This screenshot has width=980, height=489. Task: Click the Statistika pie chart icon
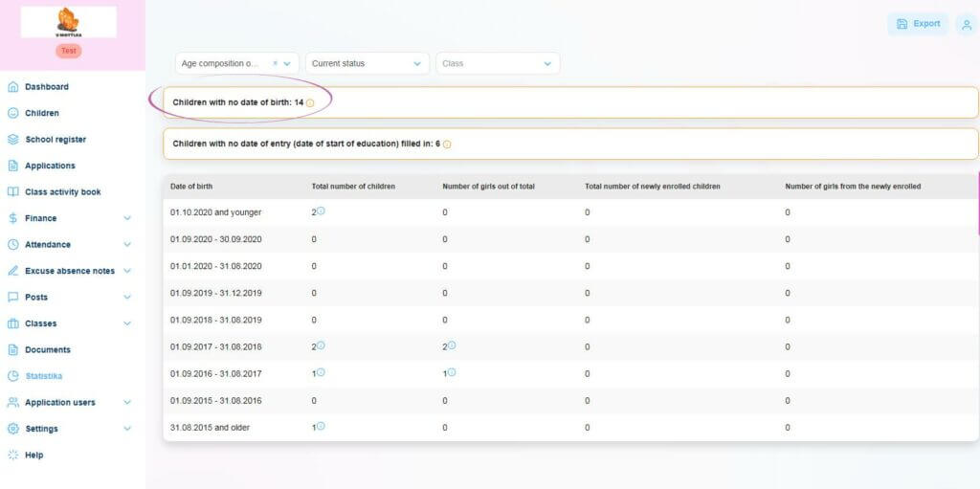[x=12, y=376]
